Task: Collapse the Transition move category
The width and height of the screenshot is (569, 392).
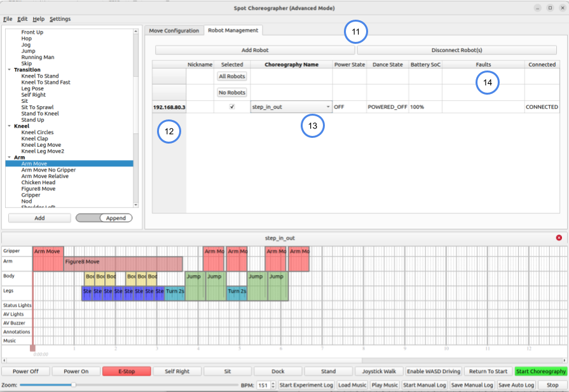Action: click(9, 70)
